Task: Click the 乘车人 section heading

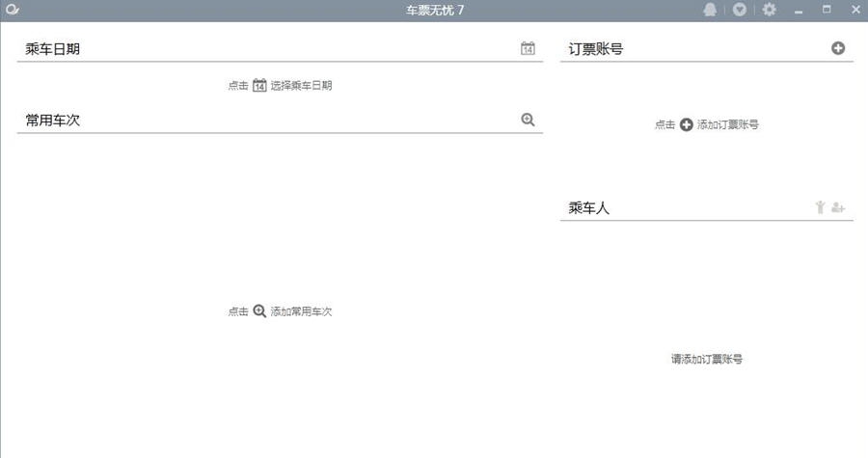Action: (x=589, y=208)
